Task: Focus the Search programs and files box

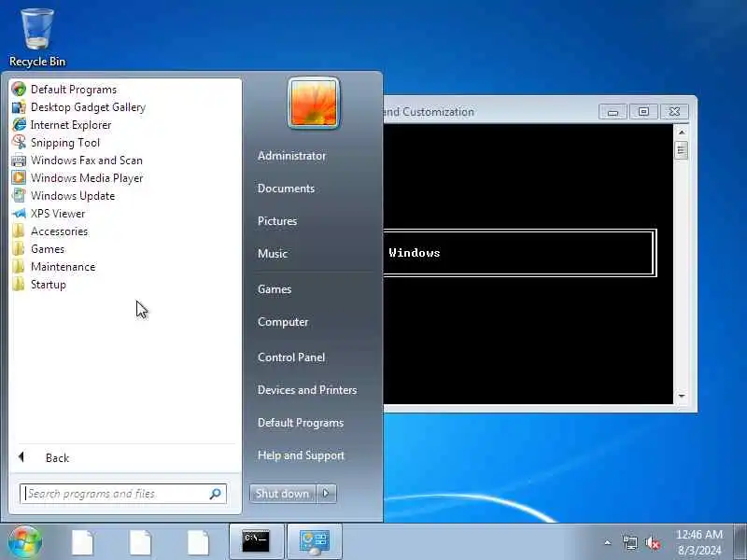Action: click(123, 494)
